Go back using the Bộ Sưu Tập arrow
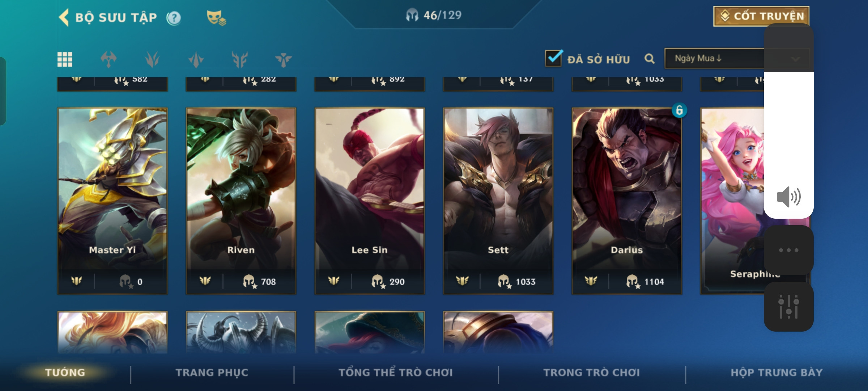 [64, 17]
